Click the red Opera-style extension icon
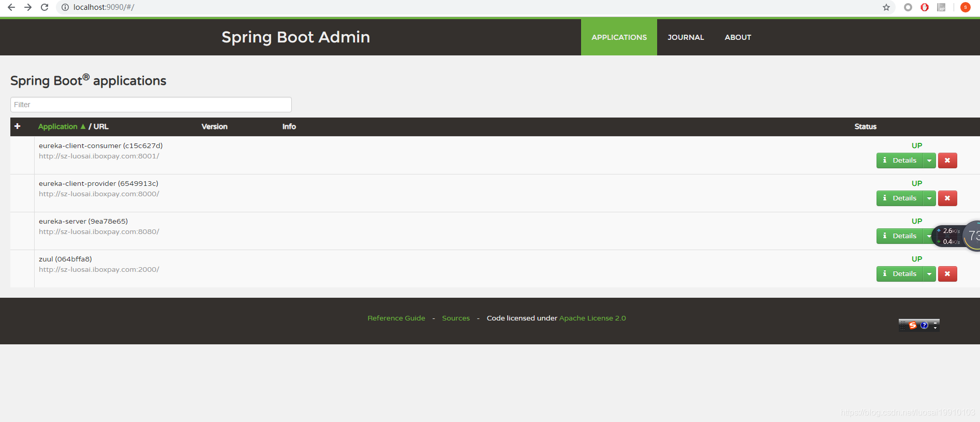 pyautogui.click(x=925, y=7)
